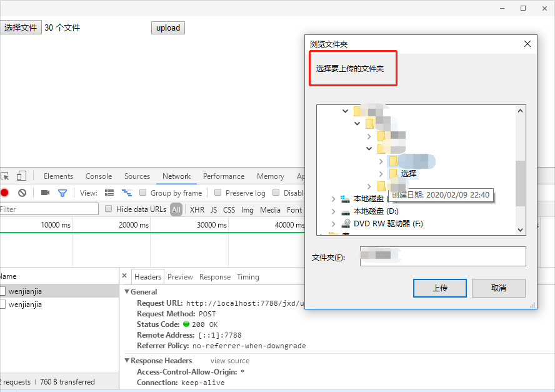Click the device toolbar toggle icon

(x=22, y=176)
